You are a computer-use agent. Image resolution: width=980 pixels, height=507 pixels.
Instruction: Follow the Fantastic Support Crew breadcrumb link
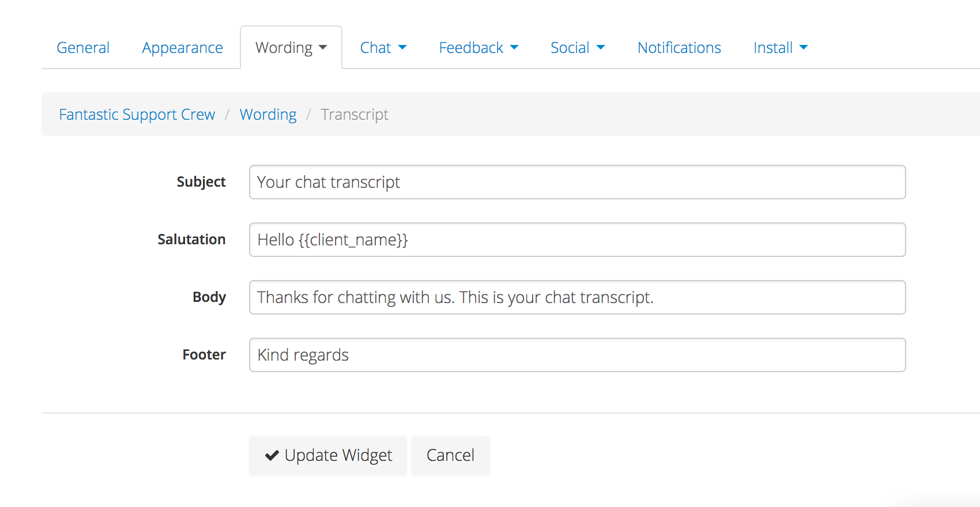tap(137, 115)
